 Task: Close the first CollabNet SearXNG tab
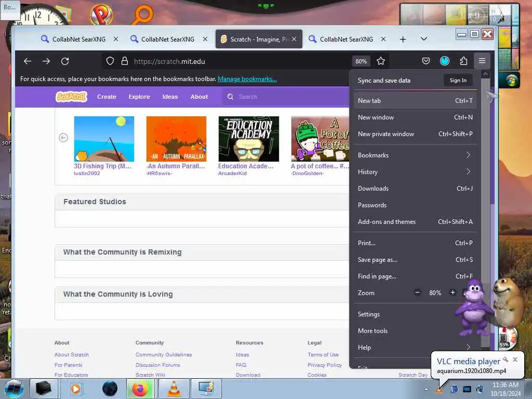[116, 39]
